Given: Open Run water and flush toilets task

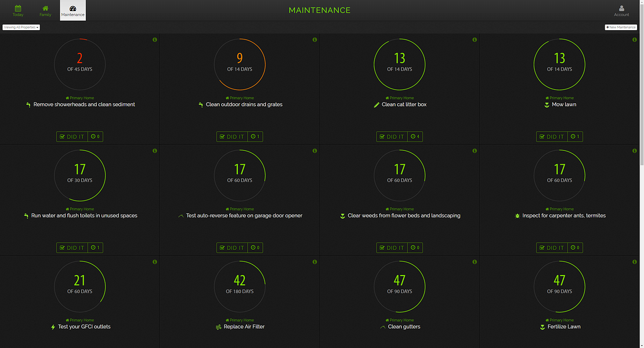Looking at the screenshot, I should click(84, 216).
